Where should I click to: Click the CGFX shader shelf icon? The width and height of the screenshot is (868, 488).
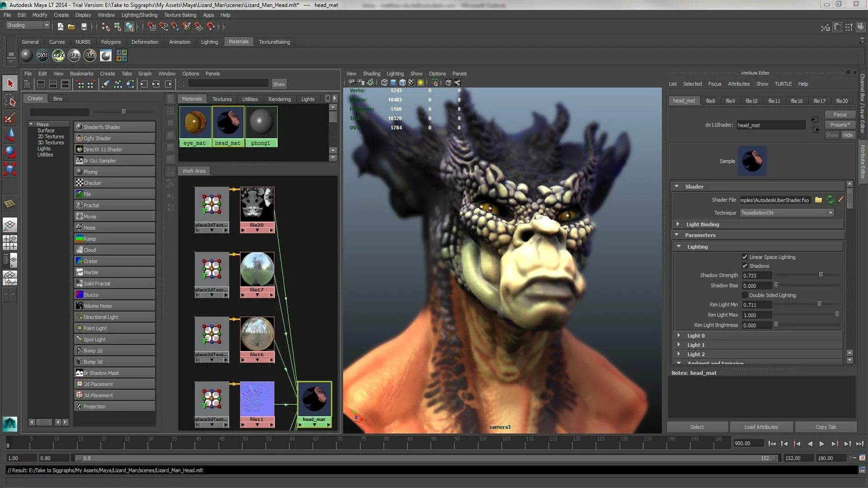pyautogui.click(x=58, y=56)
